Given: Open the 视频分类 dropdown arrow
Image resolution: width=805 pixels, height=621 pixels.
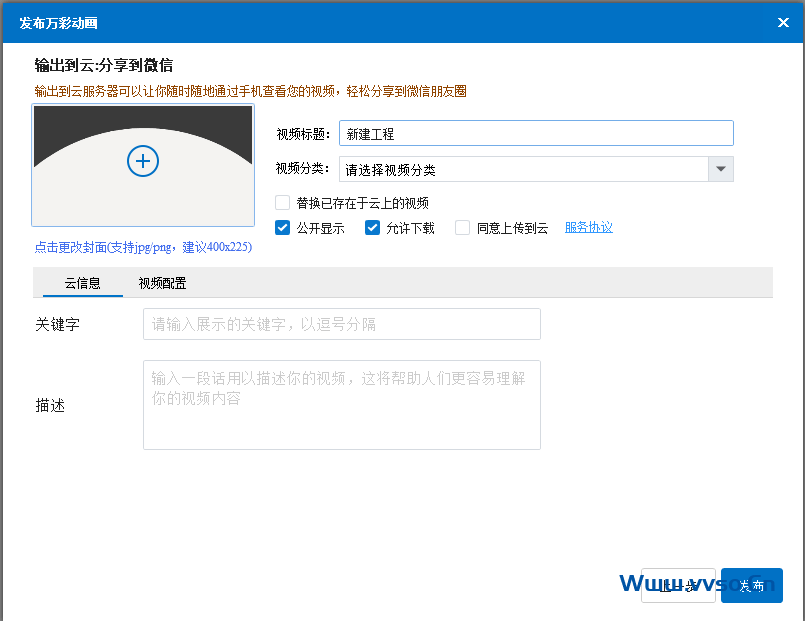Looking at the screenshot, I should [x=721, y=170].
